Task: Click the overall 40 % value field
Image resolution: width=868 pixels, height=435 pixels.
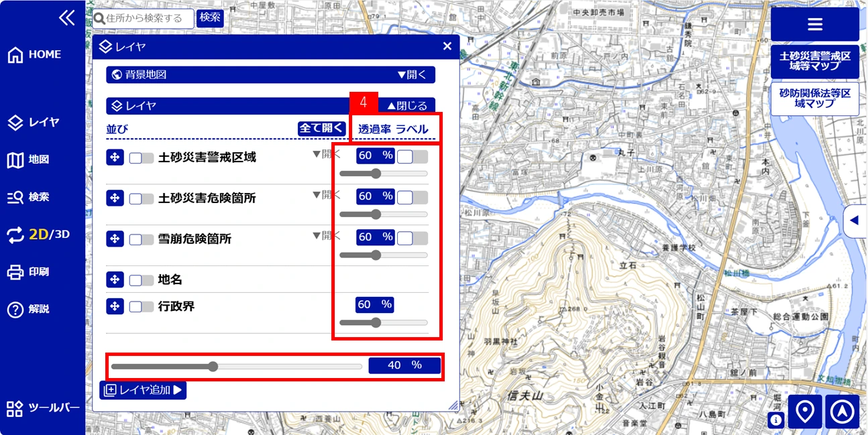Action: (404, 365)
